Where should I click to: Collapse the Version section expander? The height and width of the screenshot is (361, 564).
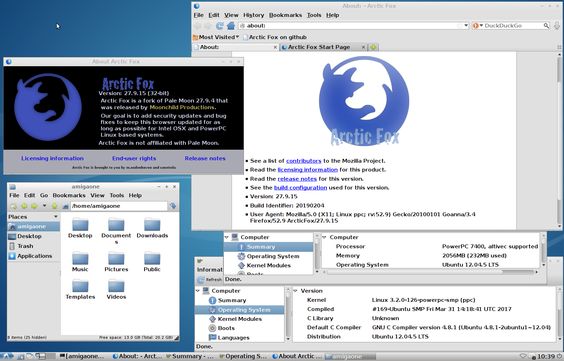295,291
